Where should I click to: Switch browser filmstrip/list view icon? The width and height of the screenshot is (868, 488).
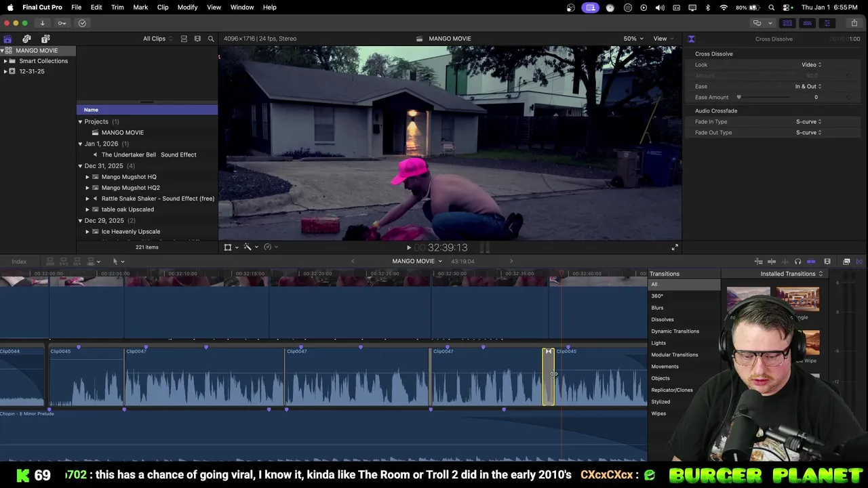tap(197, 39)
